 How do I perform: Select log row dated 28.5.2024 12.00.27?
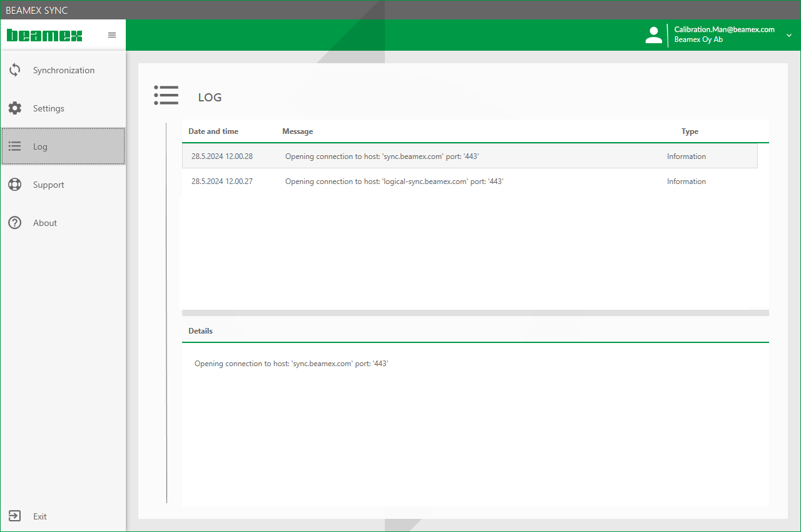[470, 181]
